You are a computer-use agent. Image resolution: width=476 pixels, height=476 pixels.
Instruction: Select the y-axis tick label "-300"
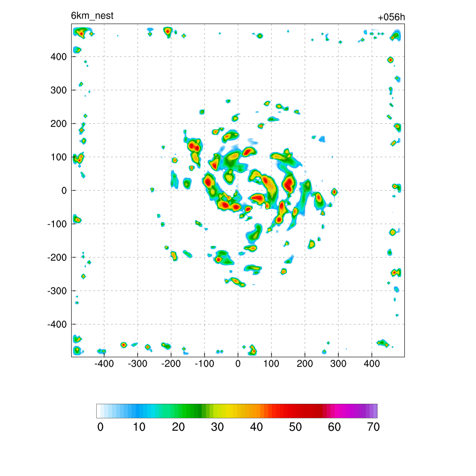coord(57,291)
